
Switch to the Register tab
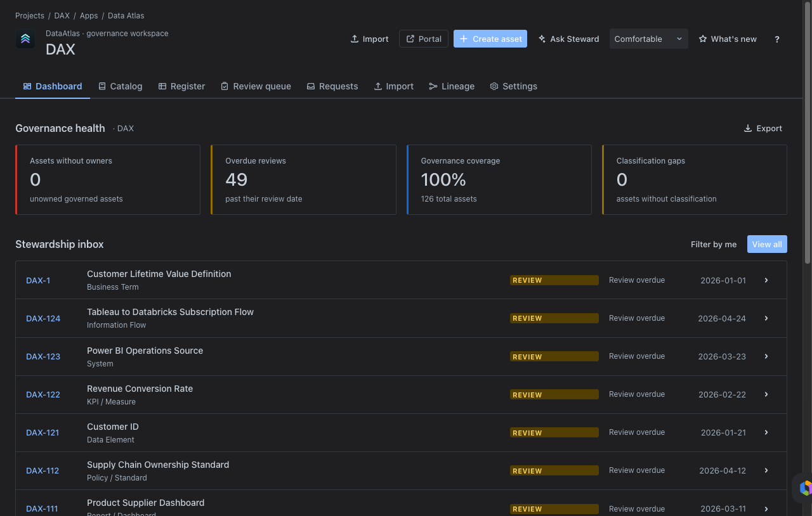point(181,86)
